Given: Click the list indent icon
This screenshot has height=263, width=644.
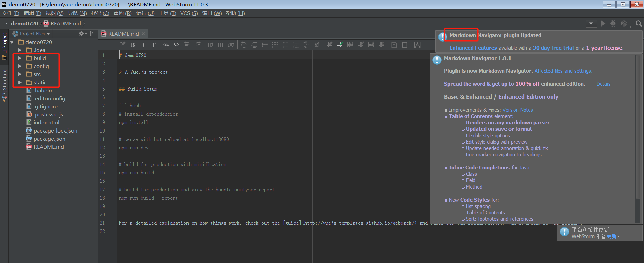Looking at the screenshot, I should point(254,45).
